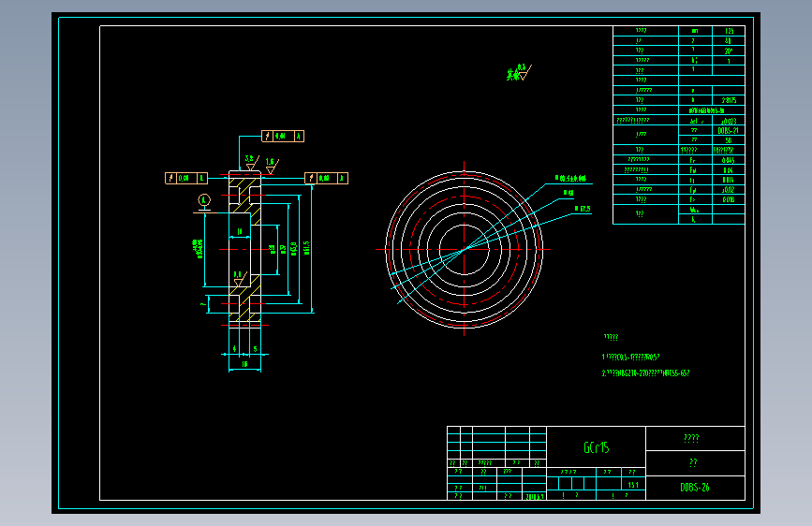Select the 45.8 diameter dimension text
The image size is (812, 526).
click(x=294, y=249)
